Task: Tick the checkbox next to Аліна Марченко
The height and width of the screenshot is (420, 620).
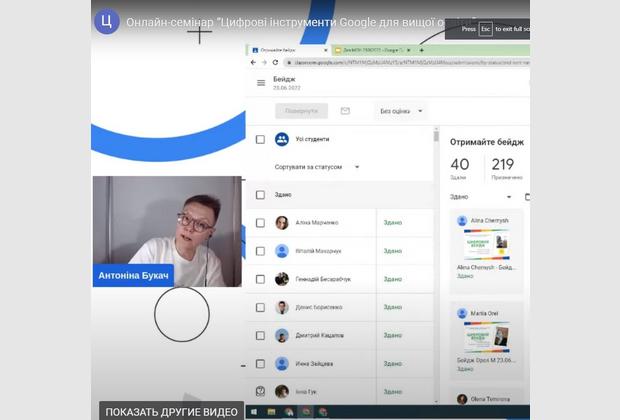Action: click(260, 223)
